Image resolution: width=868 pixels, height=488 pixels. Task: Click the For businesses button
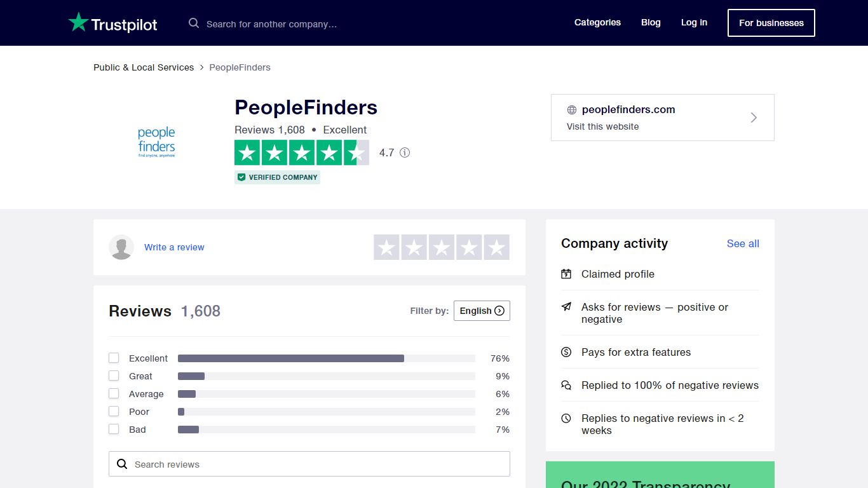pos(771,23)
